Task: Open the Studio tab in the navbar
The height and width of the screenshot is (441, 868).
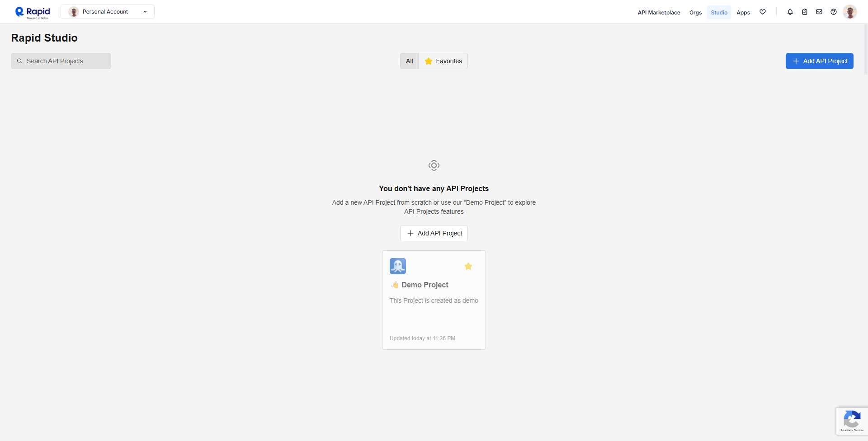Action: [719, 13]
